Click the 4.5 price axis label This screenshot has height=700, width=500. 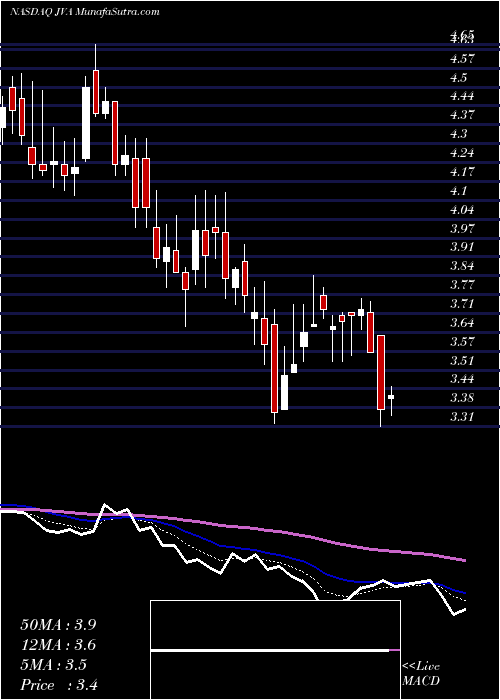pyautogui.click(x=459, y=78)
